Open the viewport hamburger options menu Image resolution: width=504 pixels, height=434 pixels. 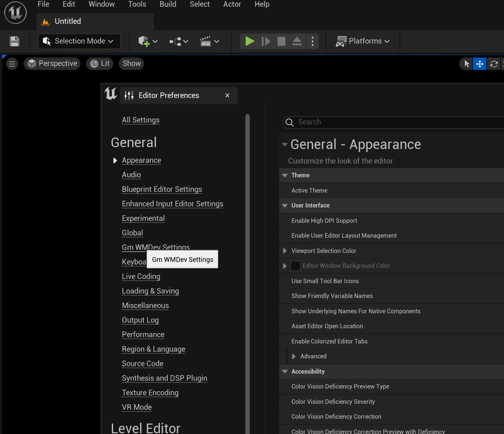pos(12,64)
